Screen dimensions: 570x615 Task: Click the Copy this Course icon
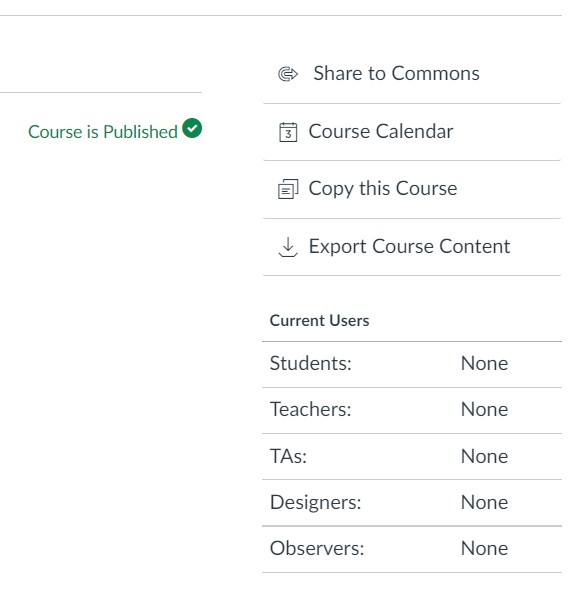coord(288,189)
